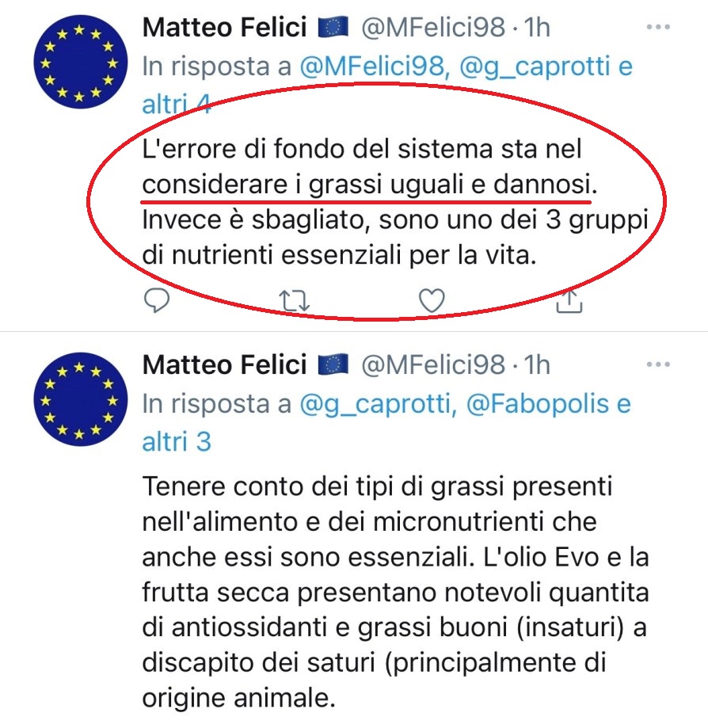The width and height of the screenshot is (708, 728).
Task: Open the @MFelici98 handle in first tweet header
Action: 432,28
